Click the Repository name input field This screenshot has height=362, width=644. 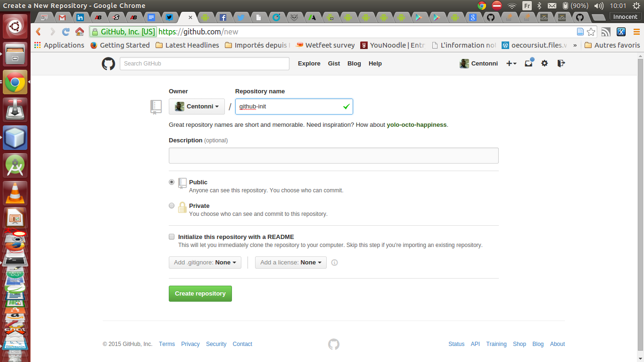click(x=294, y=107)
